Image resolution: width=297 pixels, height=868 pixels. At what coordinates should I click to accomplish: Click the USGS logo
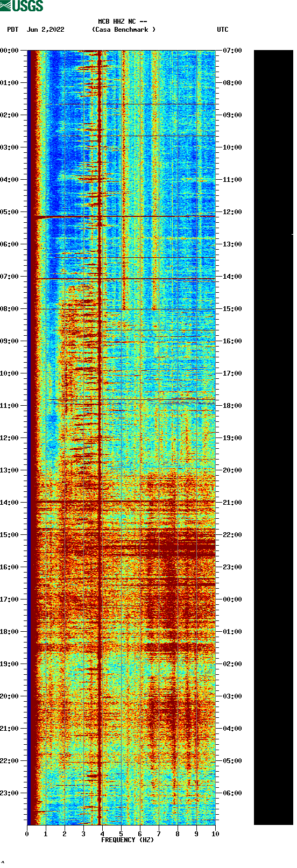(x=22, y=6)
